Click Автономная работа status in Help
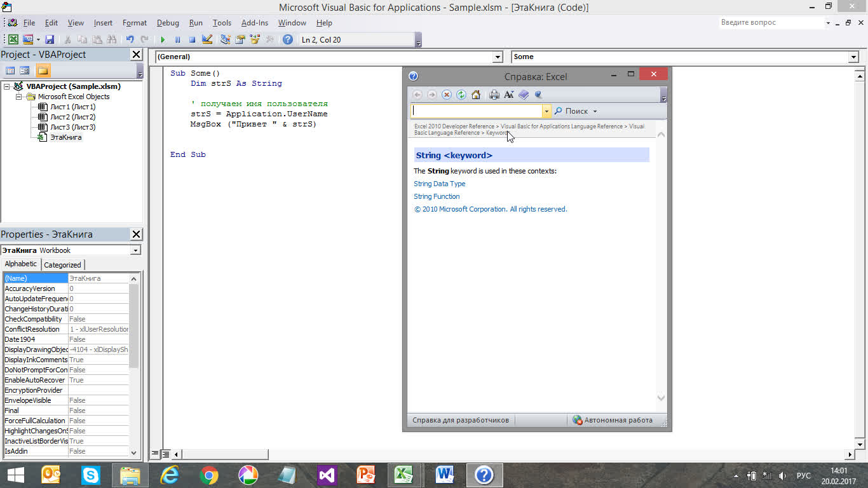The image size is (868, 488). 613,420
